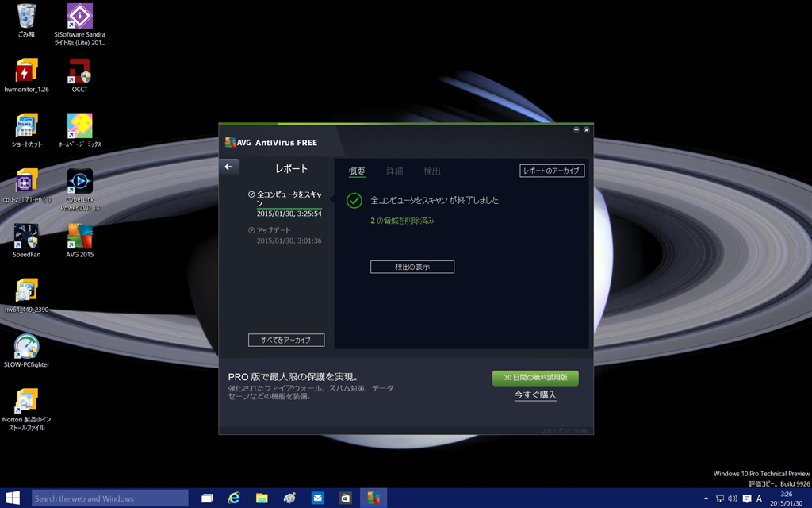Select OCCT desktop shortcut
Image resolution: width=812 pixels, height=508 pixels.
pyautogui.click(x=80, y=75)
